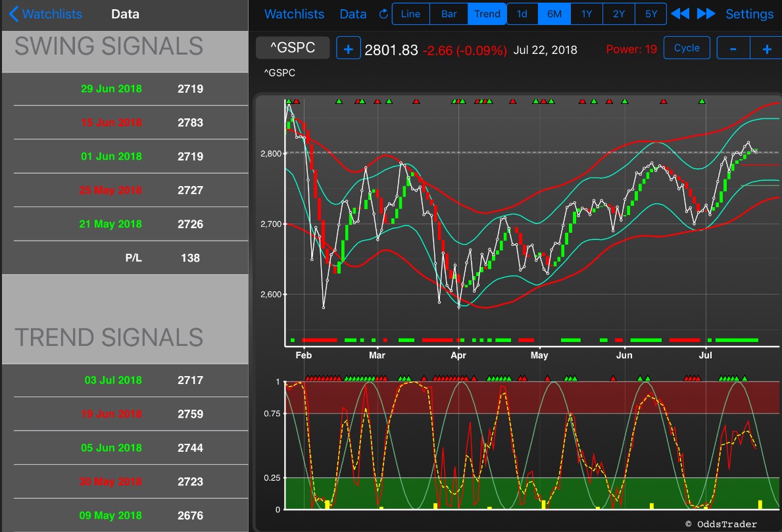
Task: Open the Data tab in the chart header
Action: click(353, 14)
